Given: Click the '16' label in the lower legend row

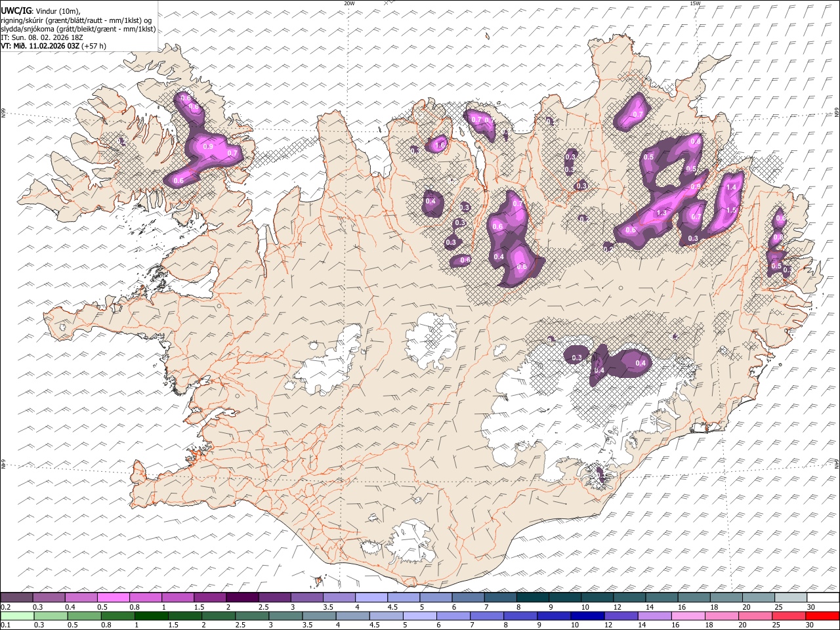Looking at the screenshot, I should [676, 625].
